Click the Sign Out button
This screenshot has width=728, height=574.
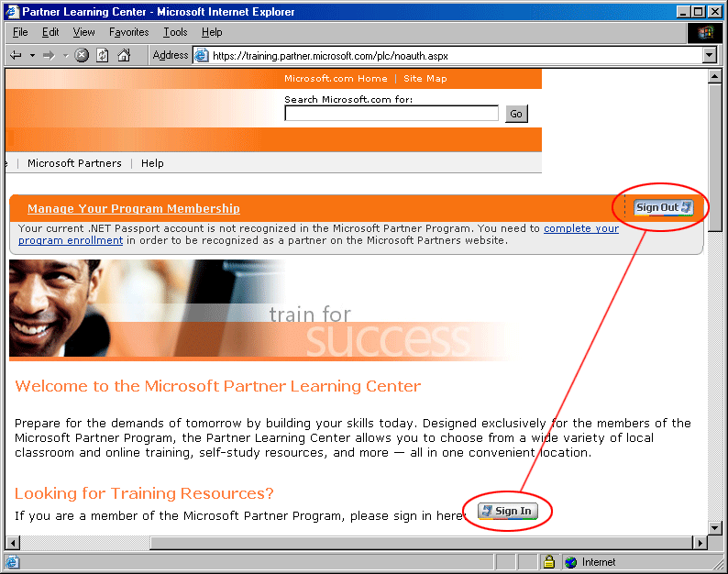[x=664, y=207]
